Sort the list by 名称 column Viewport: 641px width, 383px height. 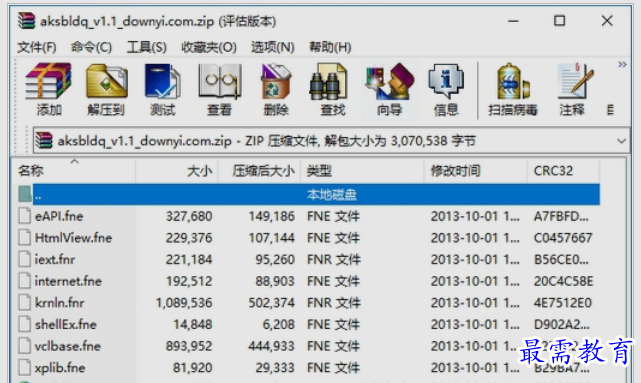point(74,171)
